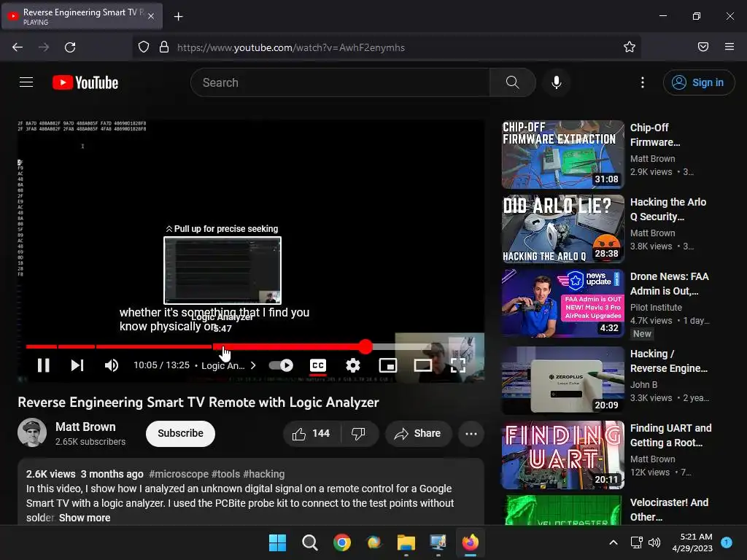Open Did Arlo Lie video thumbnail
Image resolution: width=747 pixels, height=560 pixels.
click(x=562, y=228)
